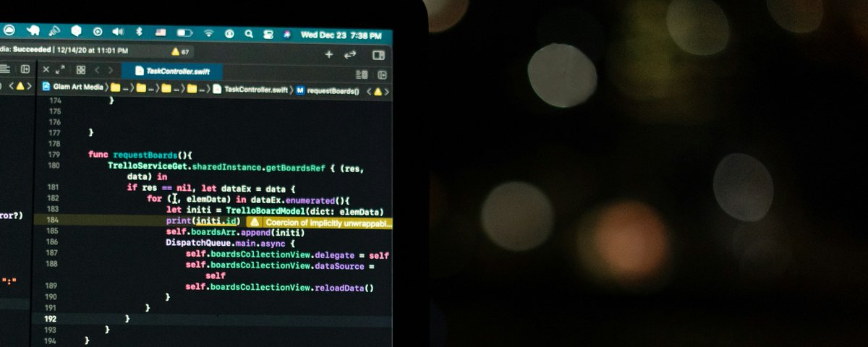
Task: Go forward in editor history
Action: pos(110,70)
